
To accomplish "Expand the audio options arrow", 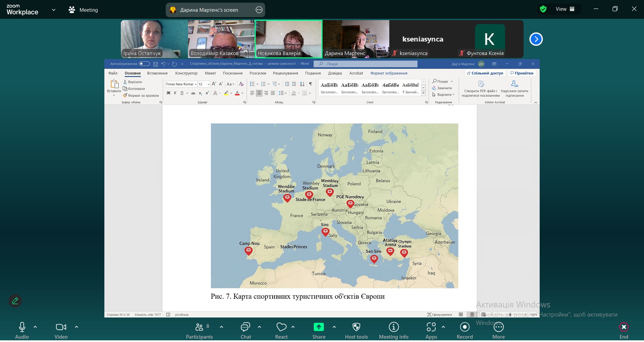I will click(x=35, y=327).
